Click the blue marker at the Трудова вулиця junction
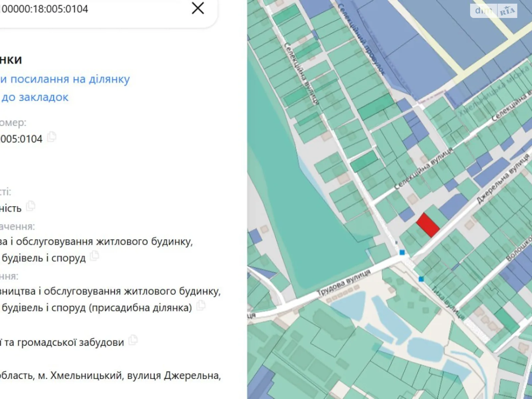This screenshot has width=532, height=399. [x=402, y=252]
